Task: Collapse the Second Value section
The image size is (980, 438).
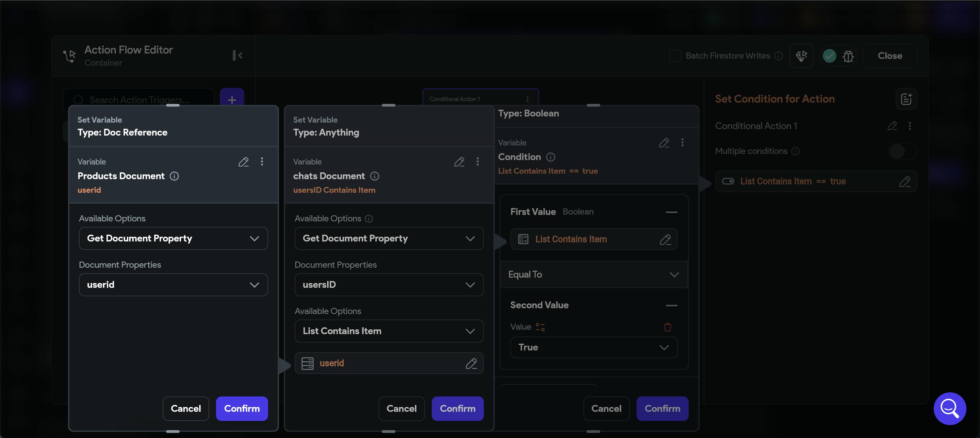Action: click(671, 306)
